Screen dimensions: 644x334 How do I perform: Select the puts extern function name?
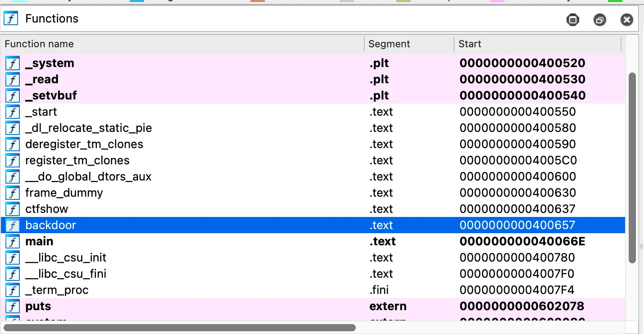pos(38,307)
